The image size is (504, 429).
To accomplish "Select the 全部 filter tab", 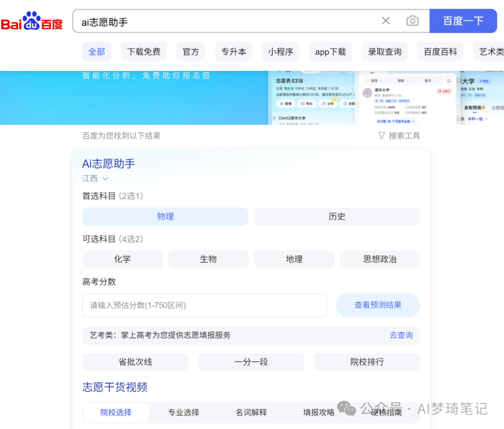I will (x=97, y=52).
